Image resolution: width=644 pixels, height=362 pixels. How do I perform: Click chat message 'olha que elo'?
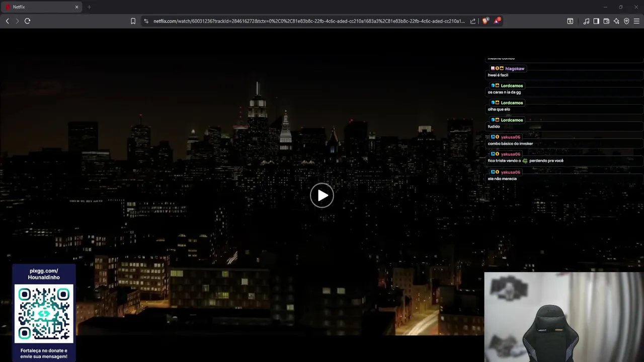coord(499,110)
